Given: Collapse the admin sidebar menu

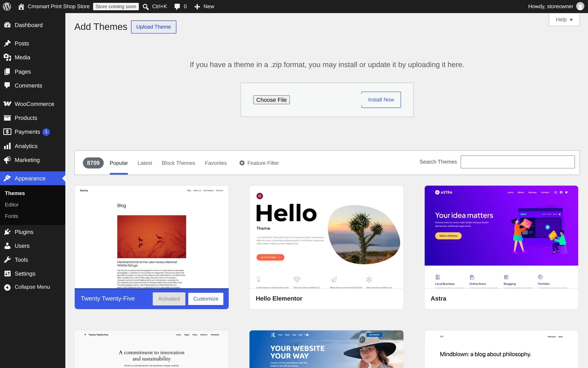Looking at the screenshot, I should (27, 287).
